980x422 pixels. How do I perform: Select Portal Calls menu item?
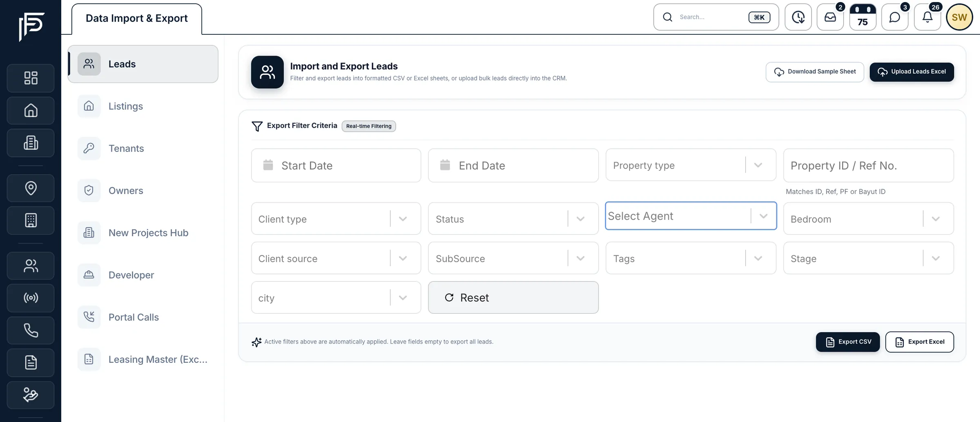(x=143, y=317)
